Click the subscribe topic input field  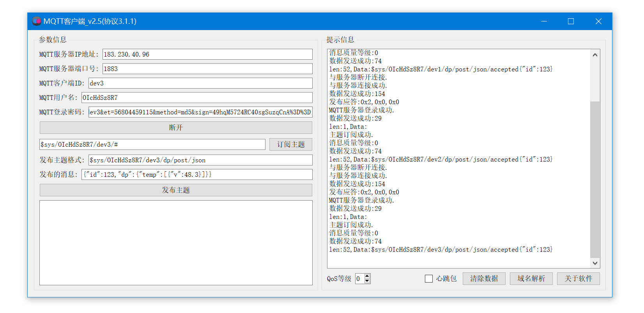[152, 144]
